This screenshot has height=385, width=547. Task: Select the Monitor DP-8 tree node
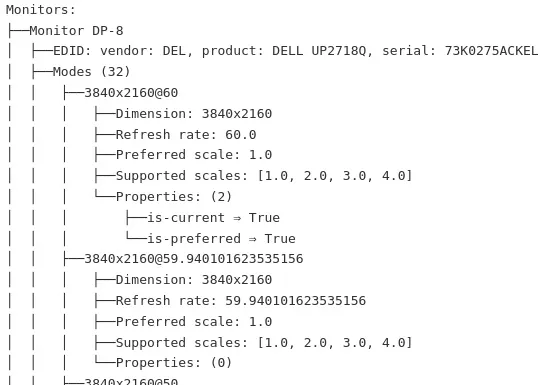point(76,31)
